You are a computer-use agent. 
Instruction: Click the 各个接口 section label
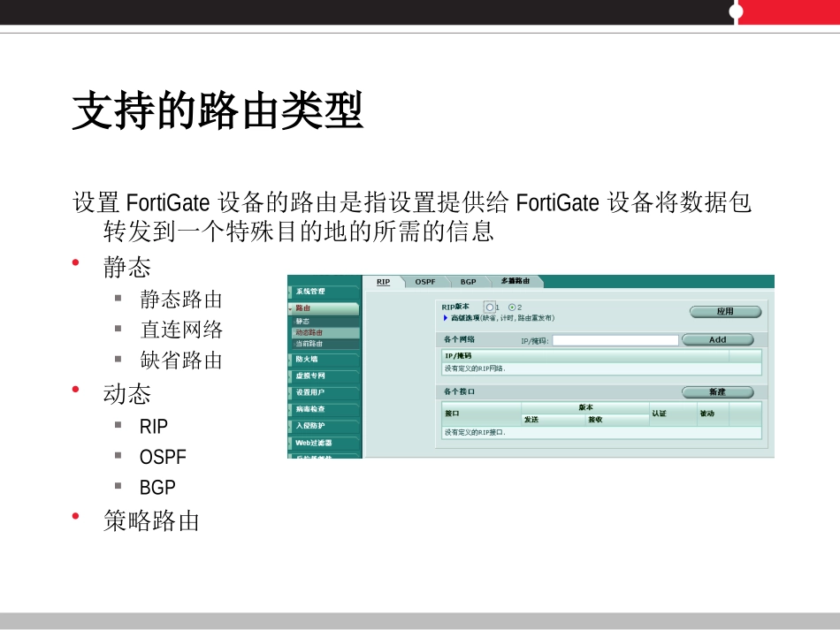459,391
